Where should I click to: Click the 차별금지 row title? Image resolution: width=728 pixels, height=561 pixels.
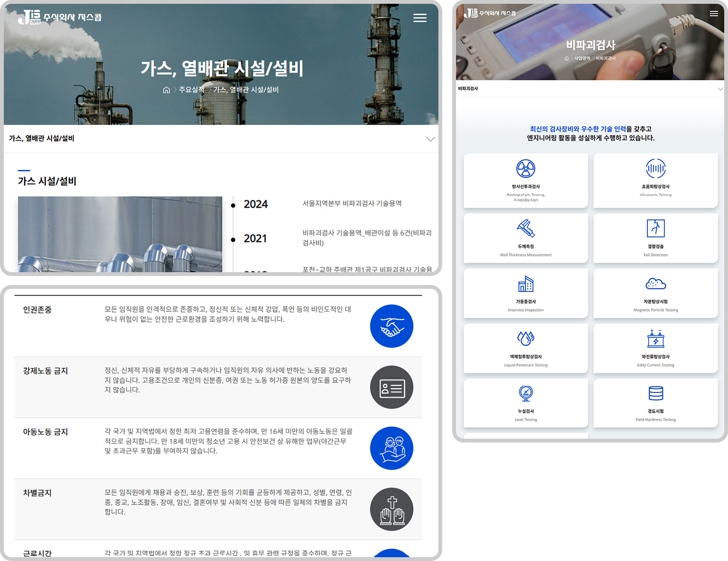38,493
